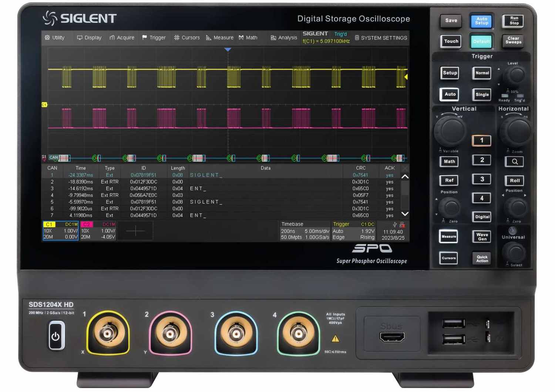Open the Measure menu
The width and height of the screenshot is (555, 392).
[220, 38]
